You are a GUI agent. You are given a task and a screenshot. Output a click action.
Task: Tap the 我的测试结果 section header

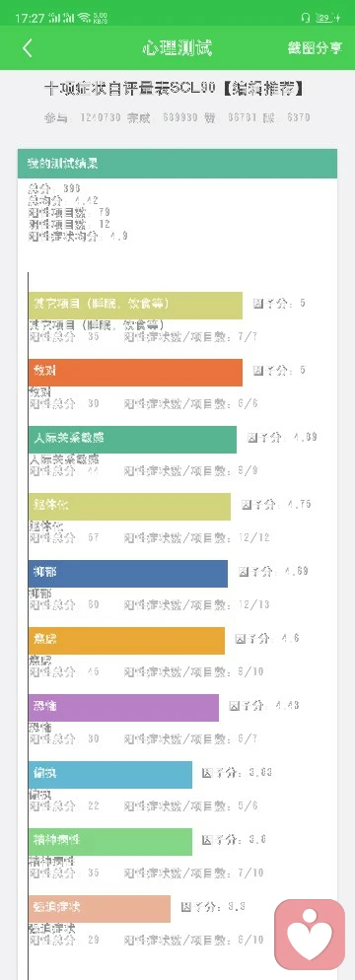click(x=177, y=164)
